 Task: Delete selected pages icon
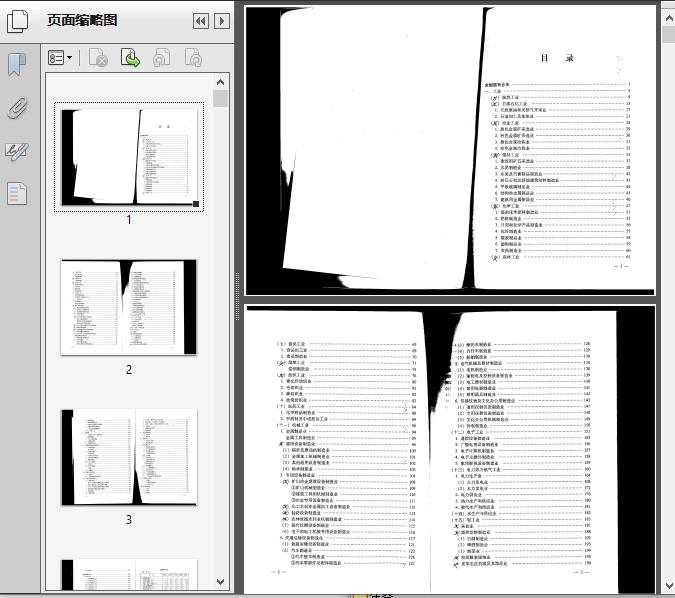(x=98, y=58)
